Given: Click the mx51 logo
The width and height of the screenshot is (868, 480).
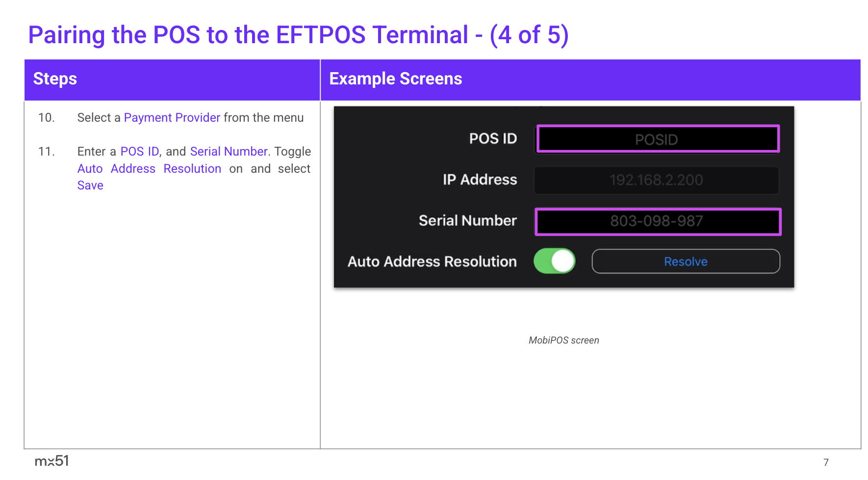Looking at the screenshot, I should pyautogui.click(x=52, y=461).
